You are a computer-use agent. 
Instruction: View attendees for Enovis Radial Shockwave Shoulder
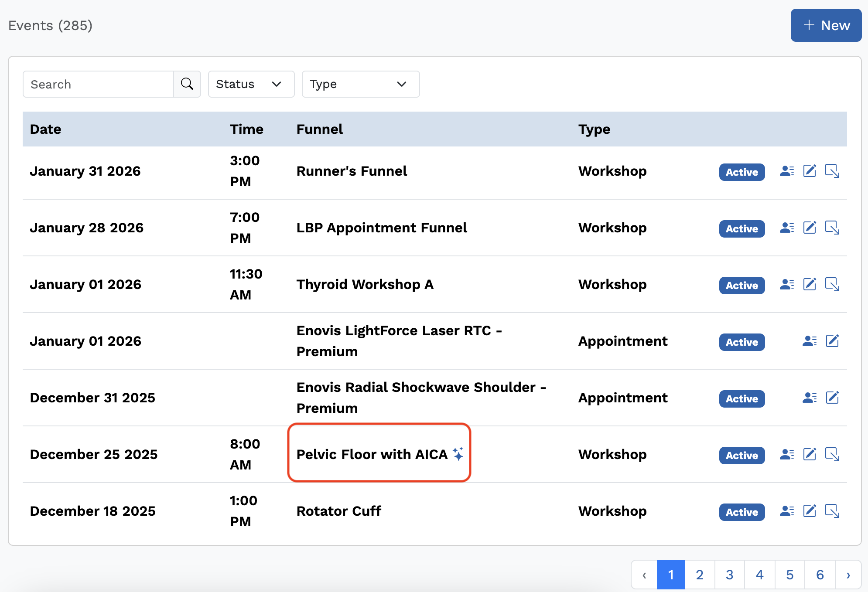[x=810, y=398]
